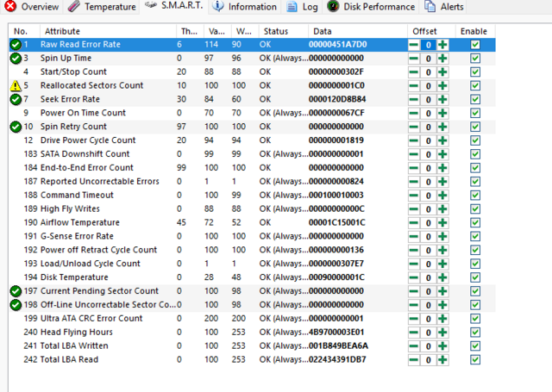
Task: Click data value 001B849BEA6A
Action: (x=338, y=346)
